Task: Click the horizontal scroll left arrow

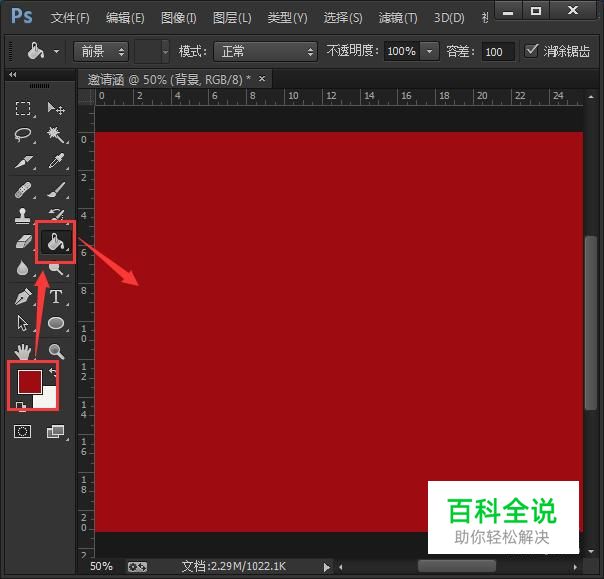Action: (x=341, y=567)
